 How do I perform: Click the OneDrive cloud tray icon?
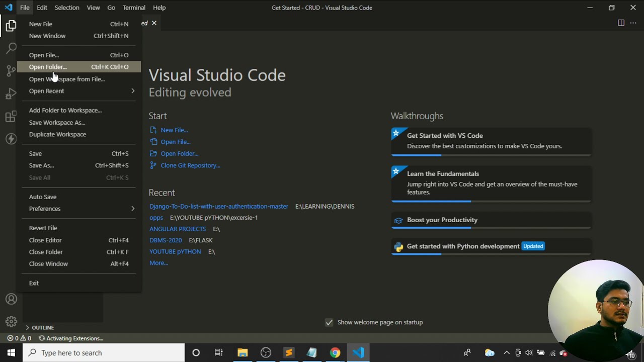pyautogui.click(x=490, y=353)
